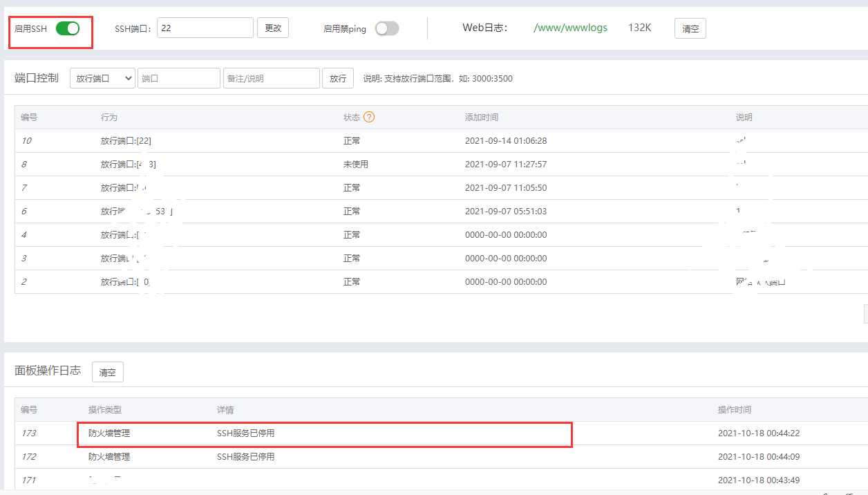Click 防火墙管理 in log row 172
The height and width of the screenshot is (495, 868).
tap(109, 457)
